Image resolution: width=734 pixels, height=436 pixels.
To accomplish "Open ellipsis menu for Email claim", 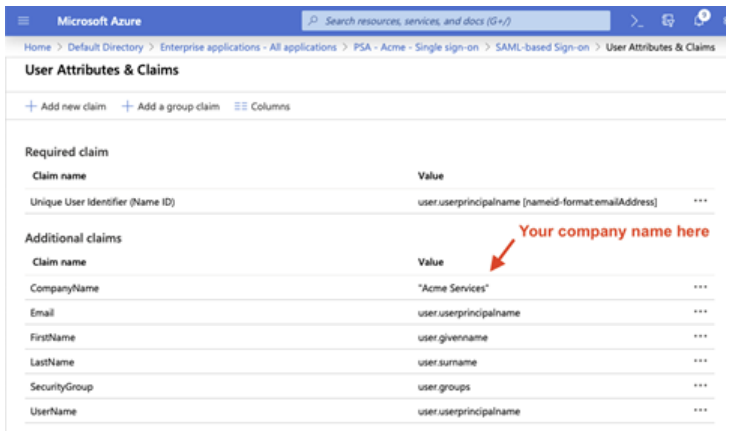I will [x=700, y=312].
